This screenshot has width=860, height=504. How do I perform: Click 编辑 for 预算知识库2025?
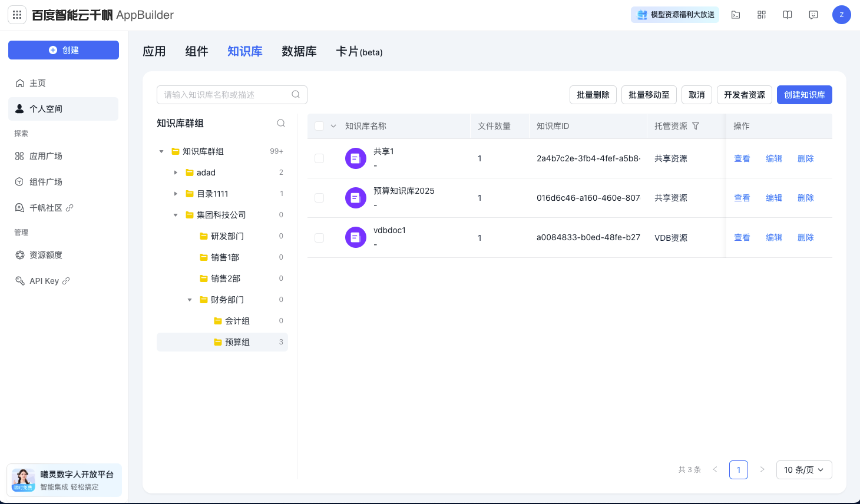pos(774,198)
